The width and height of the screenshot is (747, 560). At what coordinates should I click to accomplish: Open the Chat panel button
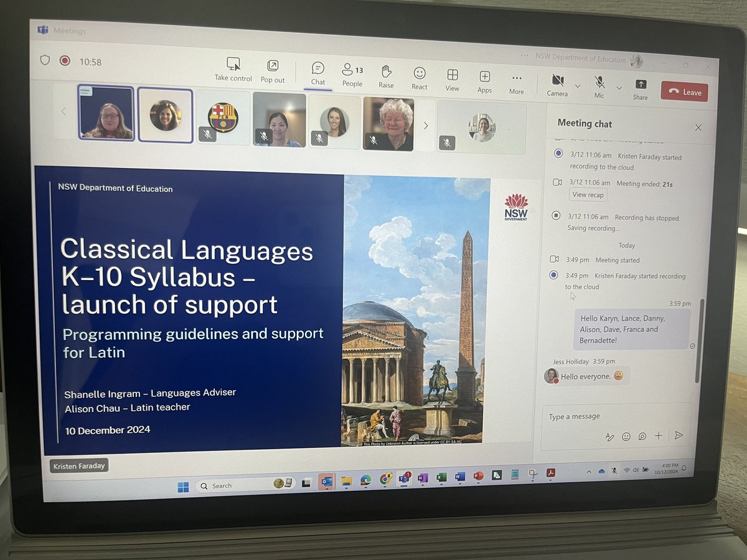click(318, 74)
